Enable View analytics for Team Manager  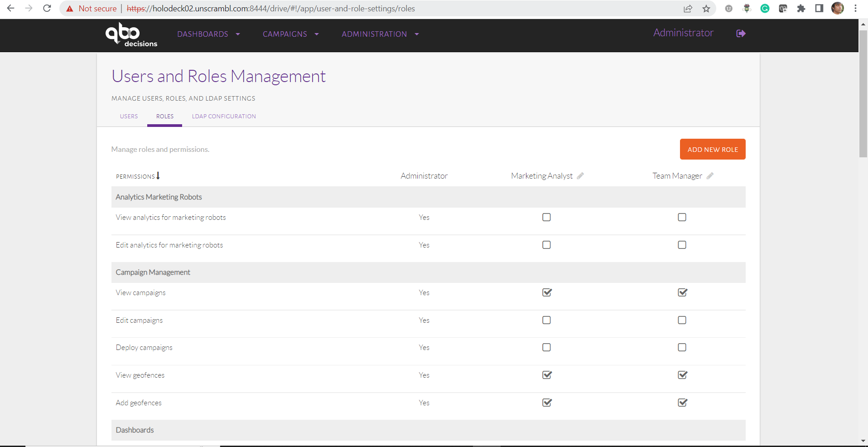682,217
